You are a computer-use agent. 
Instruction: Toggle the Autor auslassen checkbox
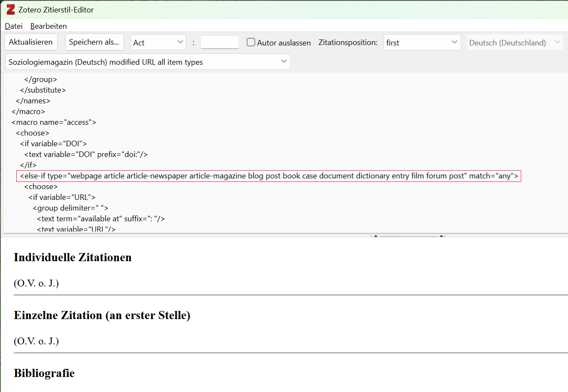pyautogui.click(x=251, y=42)
